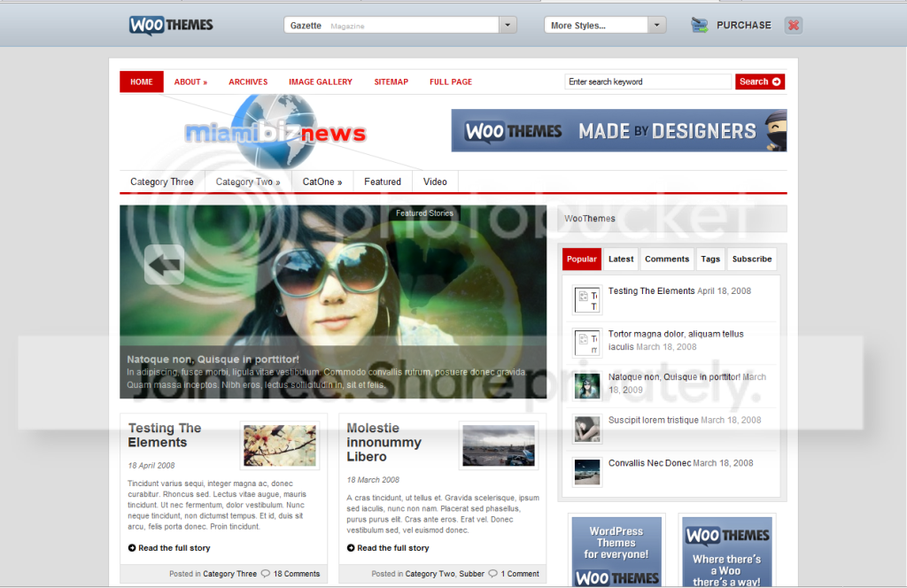Click the blossom thumbnail of Testing The Elements
This screenshot has height=588, width=907.
tap(280, 445)
